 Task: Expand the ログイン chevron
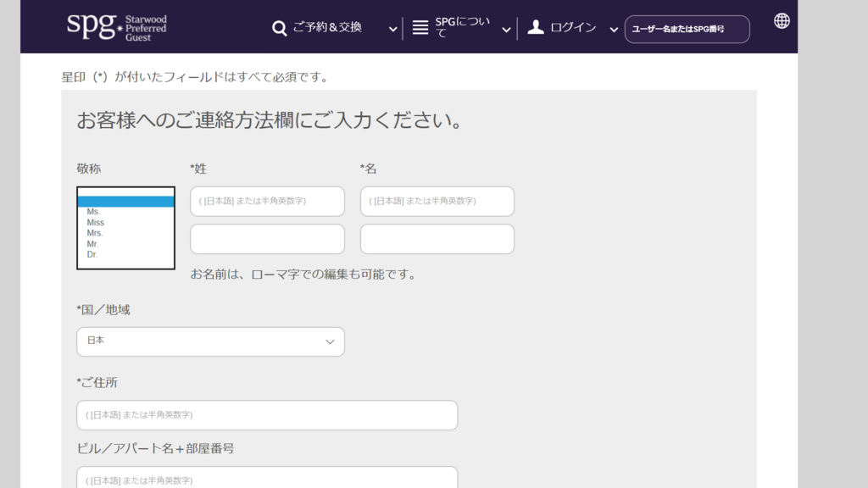pos(614,30)
